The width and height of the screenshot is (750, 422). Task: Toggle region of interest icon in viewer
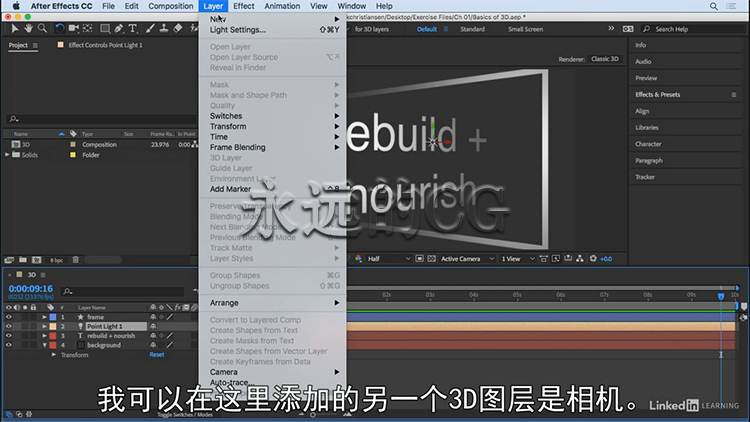(x=419, y=258)
